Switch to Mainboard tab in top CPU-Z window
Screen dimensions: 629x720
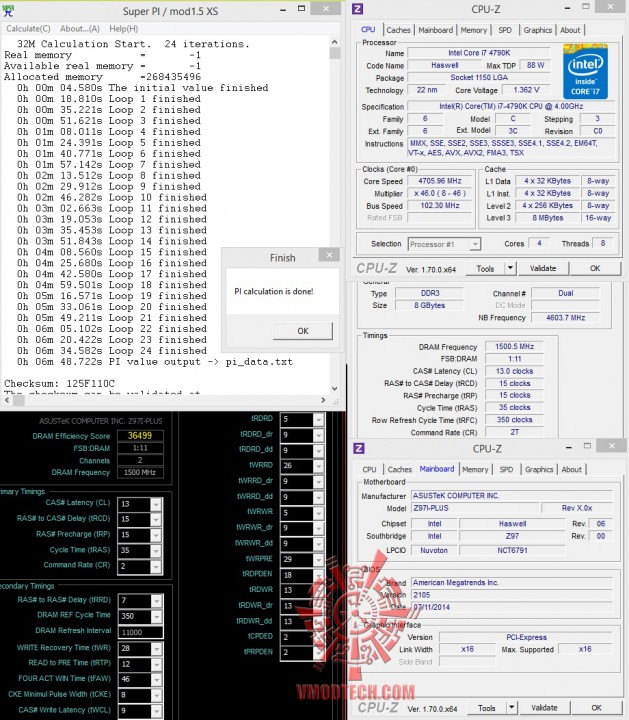point(435,30)
